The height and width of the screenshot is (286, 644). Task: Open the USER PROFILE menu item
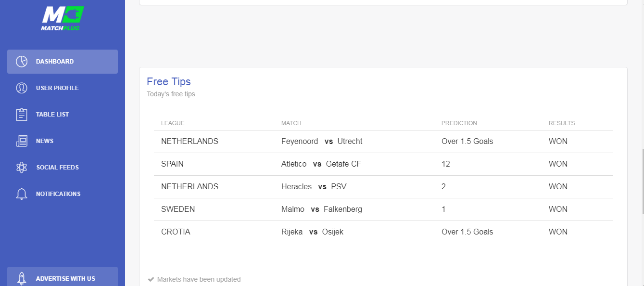click(x=63, y=88)
